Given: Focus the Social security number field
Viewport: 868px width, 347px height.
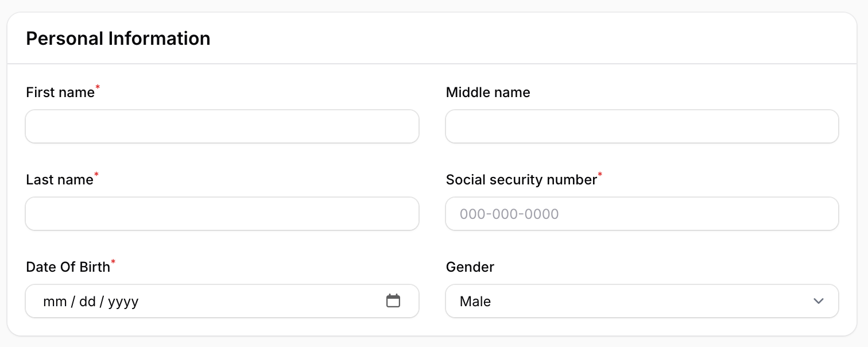Looking at the screenshot, I should [642, 214].
